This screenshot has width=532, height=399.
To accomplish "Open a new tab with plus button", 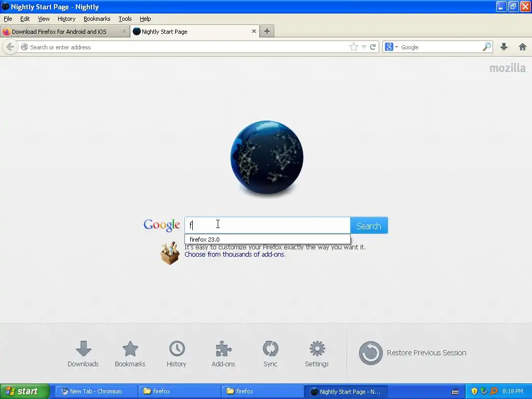I will tap(267, 31).
